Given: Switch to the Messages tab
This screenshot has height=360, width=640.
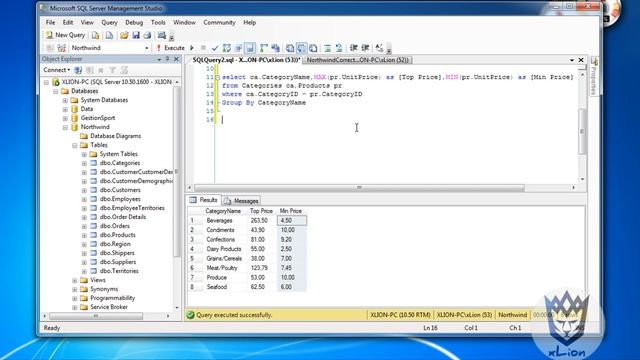Looking at the screenshot, I should point(242,201).
